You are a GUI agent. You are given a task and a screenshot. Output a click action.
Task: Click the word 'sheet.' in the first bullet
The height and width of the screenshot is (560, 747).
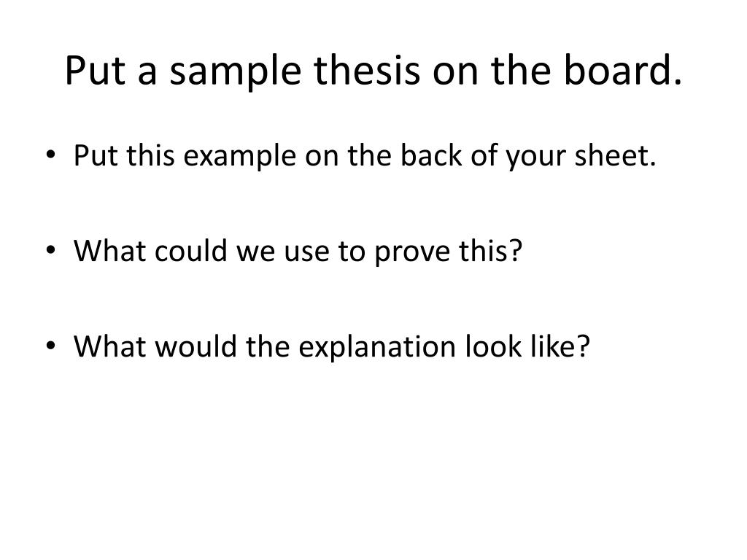click(x=616, y=156)
